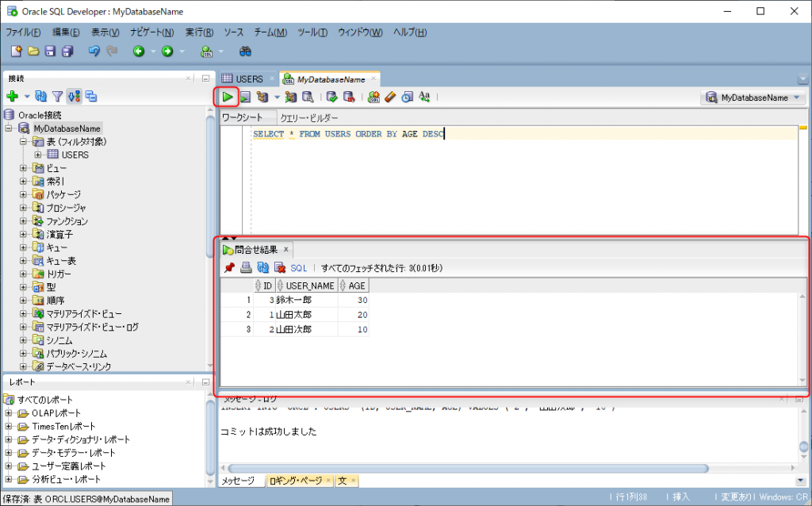
Task: Rollback changes with the red arrow database icon
Action: 349,97
